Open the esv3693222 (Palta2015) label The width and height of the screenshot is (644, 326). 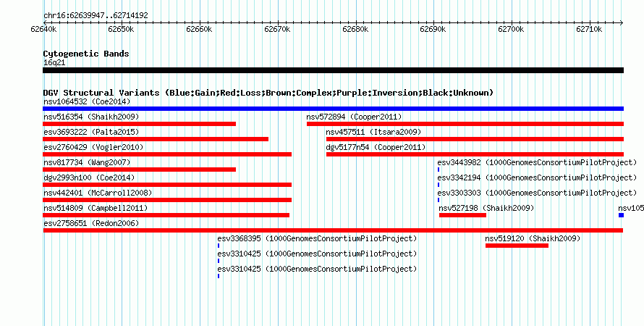pos(91,132)
